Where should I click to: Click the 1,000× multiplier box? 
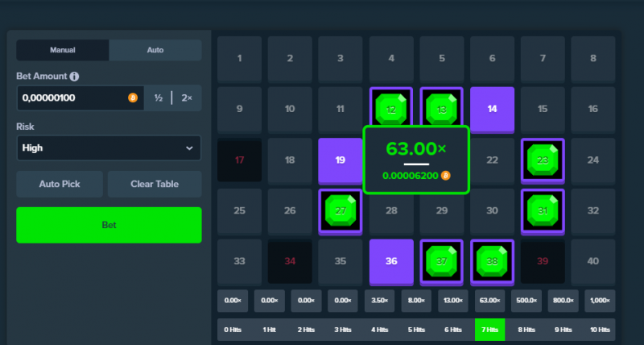click(600, 301)
